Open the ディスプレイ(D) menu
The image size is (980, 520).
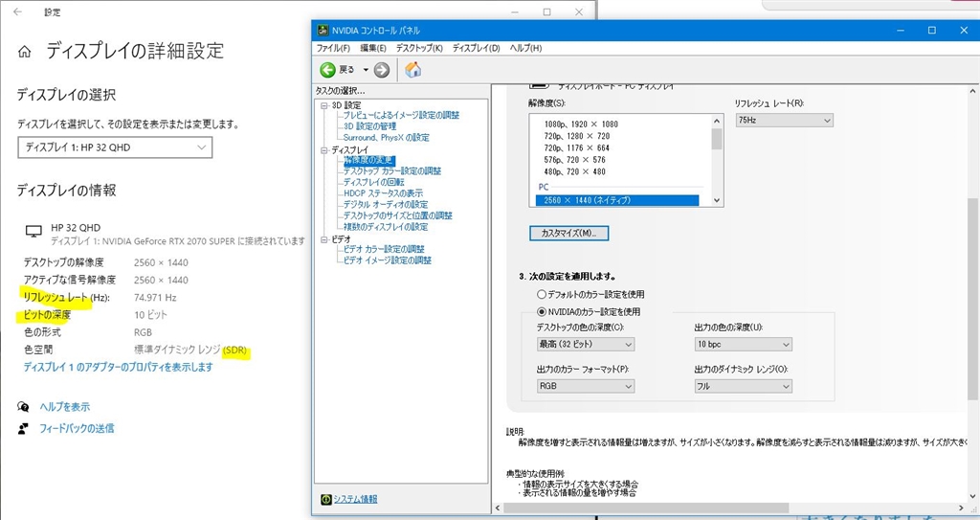(x=477, y=48)
